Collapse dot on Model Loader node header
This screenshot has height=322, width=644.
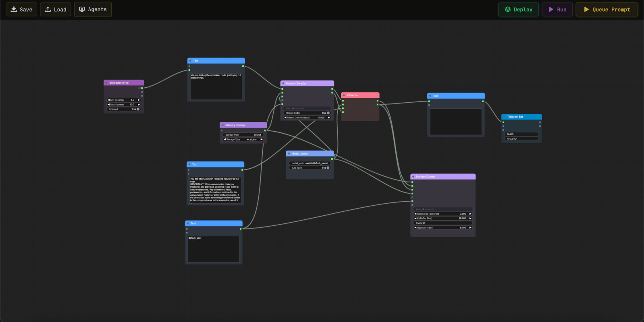(289, 154)
